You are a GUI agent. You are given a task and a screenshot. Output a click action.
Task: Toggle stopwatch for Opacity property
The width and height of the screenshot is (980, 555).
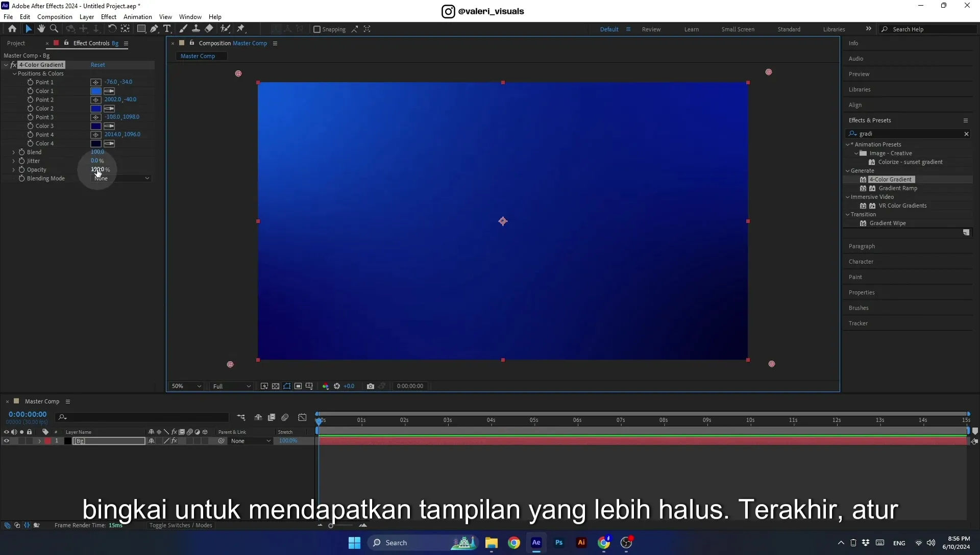21,169
